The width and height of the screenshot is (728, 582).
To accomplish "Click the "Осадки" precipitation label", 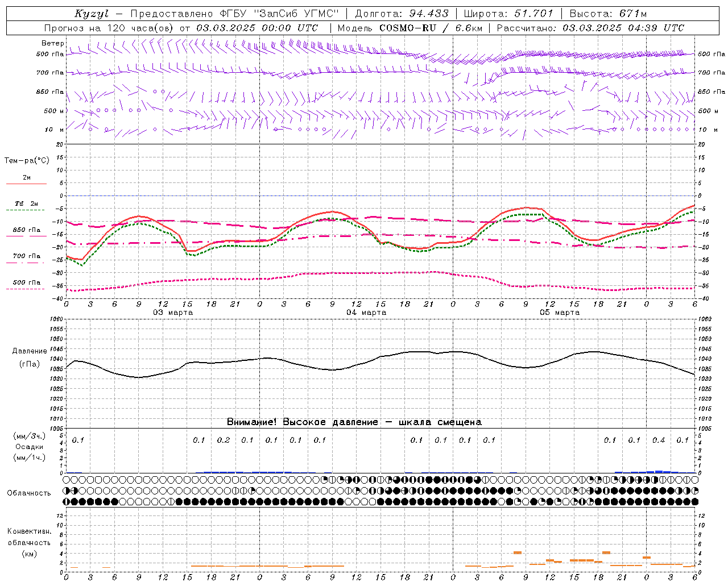I will pyautogui.click(x=30, y=447).
